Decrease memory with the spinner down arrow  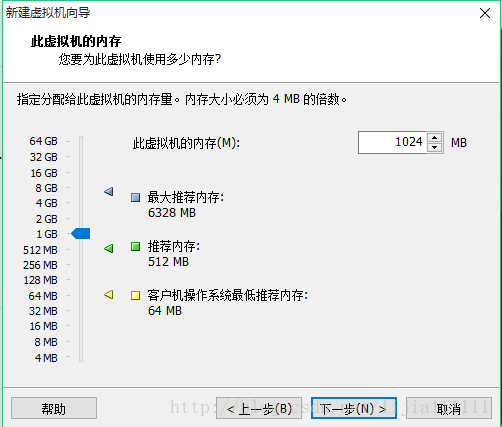(434, 147)
